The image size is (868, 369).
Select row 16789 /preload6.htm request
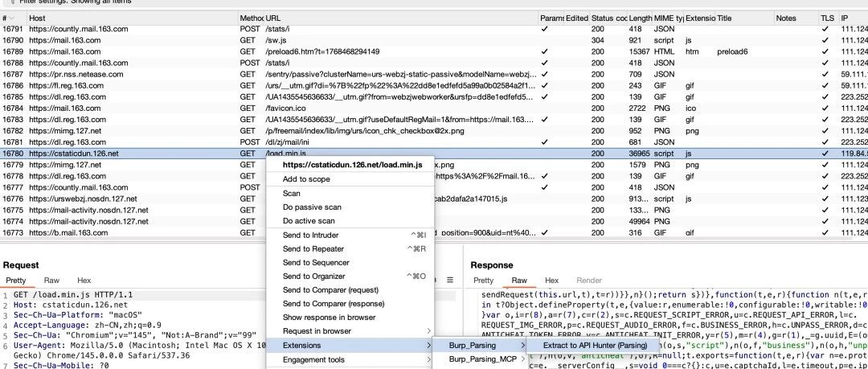click(x=434, y=51)
